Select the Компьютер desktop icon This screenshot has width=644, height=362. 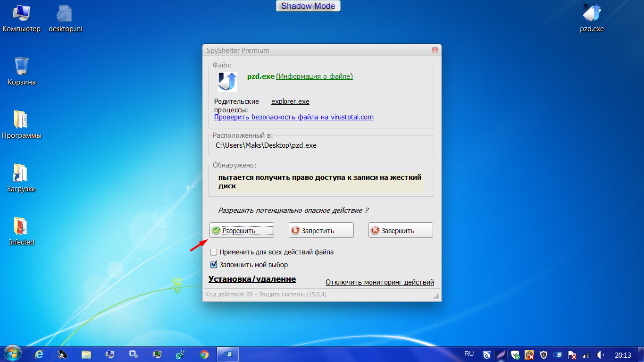[22, 19]
